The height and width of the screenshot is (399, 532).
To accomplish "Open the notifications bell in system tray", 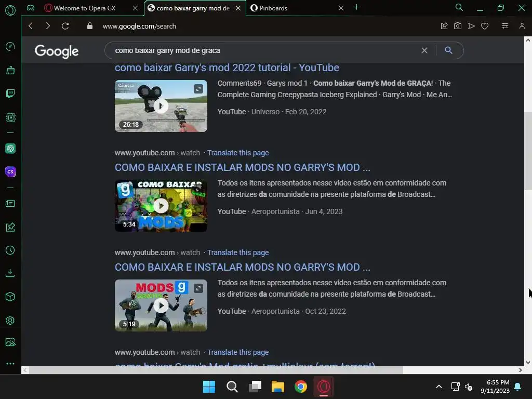I will 518,387.
